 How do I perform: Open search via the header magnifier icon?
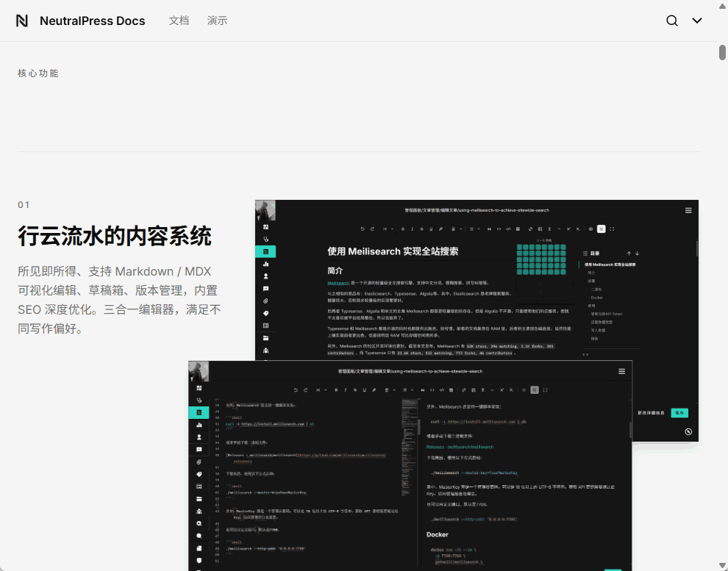tap(671, 21)
